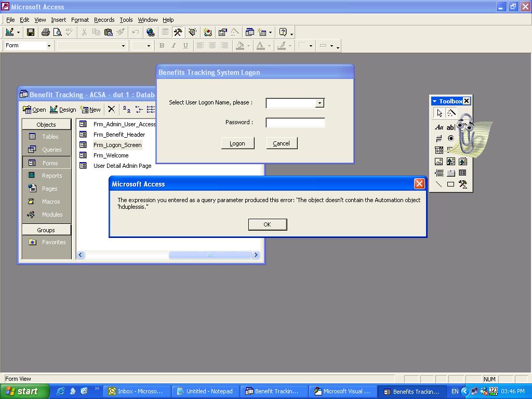Viewport: 532px width, 399px height.
Task: Open the Edit menu
Action: tap(24, 20)
